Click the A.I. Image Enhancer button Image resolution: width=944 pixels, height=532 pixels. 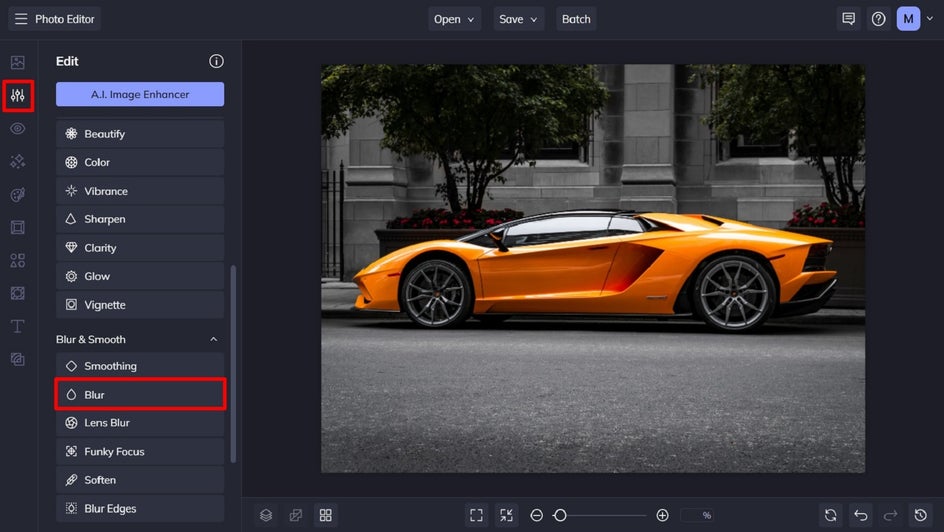tap(140, 94)
